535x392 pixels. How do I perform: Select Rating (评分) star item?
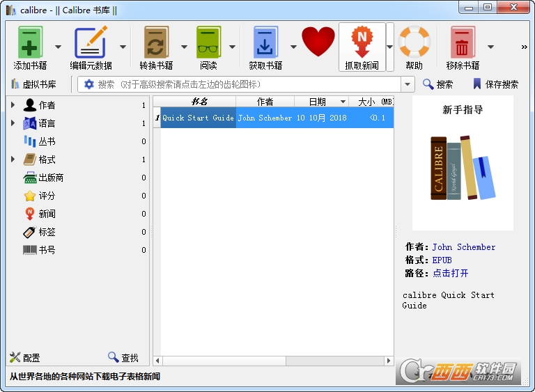(47, 196)
